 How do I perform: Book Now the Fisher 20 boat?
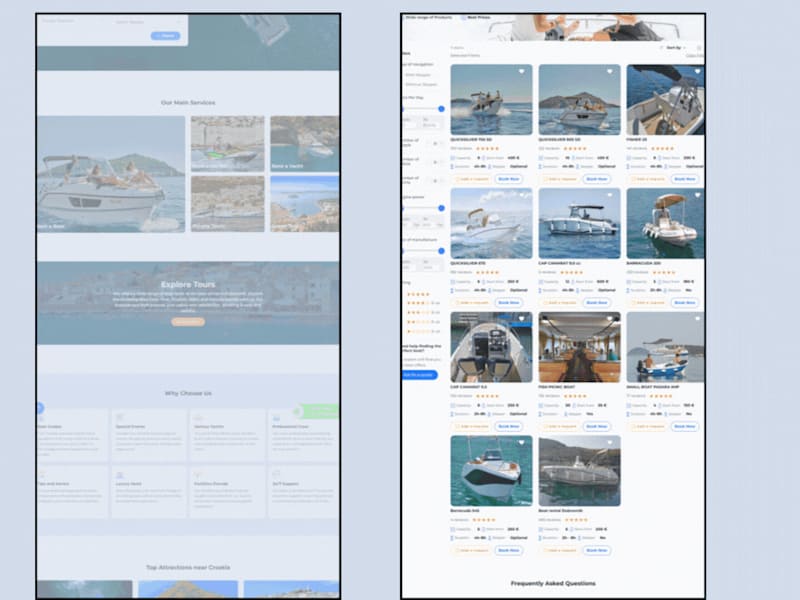coord(685,179)
